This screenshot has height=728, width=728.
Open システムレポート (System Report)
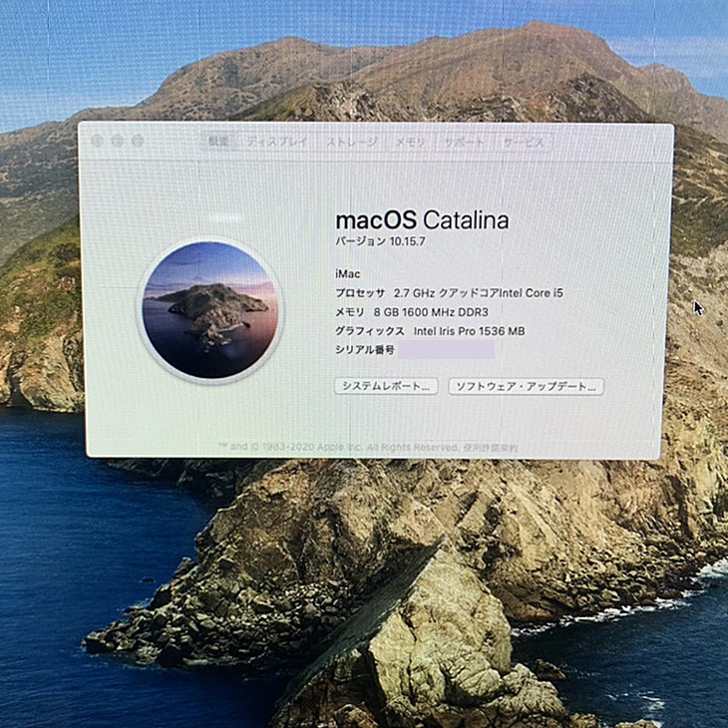point(386,386)
